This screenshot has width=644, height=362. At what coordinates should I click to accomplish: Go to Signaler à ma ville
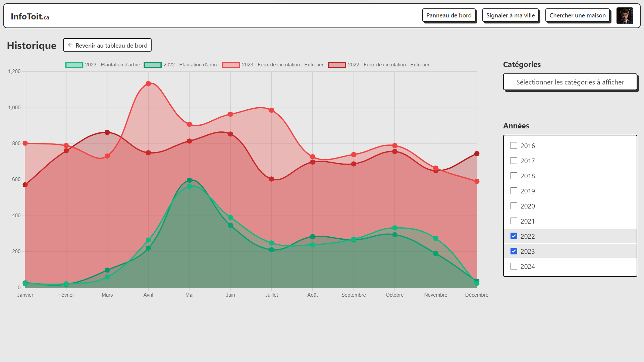(x=510, y=15)
